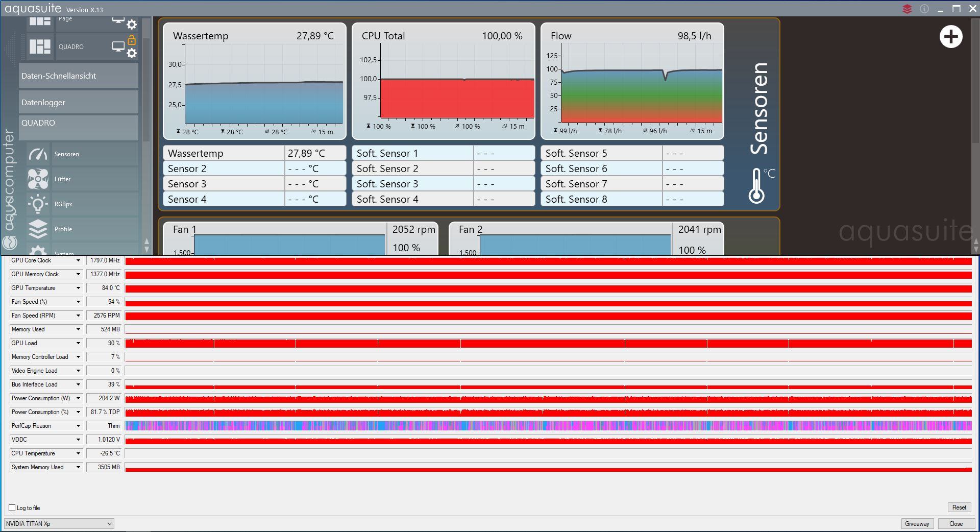Image resolution: width=980 pixels, height=532 pixels.
Task: Enable the Log to file checkbox
Action: pos(12,507)
